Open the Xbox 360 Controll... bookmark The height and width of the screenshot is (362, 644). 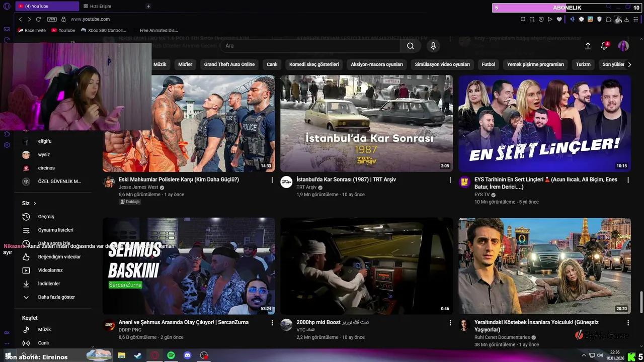click(103, 30)
